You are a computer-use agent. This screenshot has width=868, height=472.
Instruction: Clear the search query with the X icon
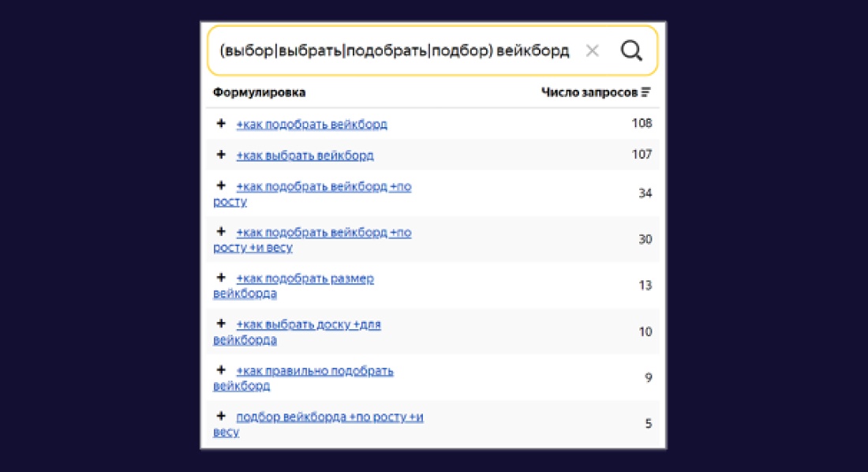[593, 50]
